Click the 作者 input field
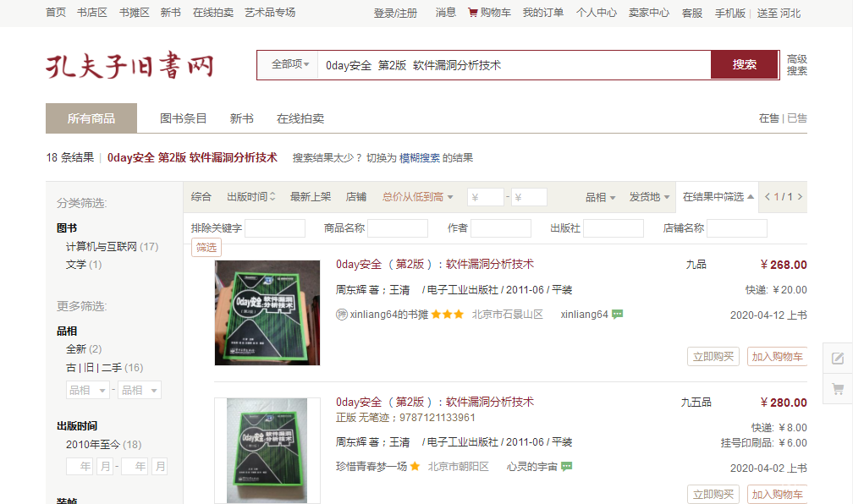 coord(501,228)
